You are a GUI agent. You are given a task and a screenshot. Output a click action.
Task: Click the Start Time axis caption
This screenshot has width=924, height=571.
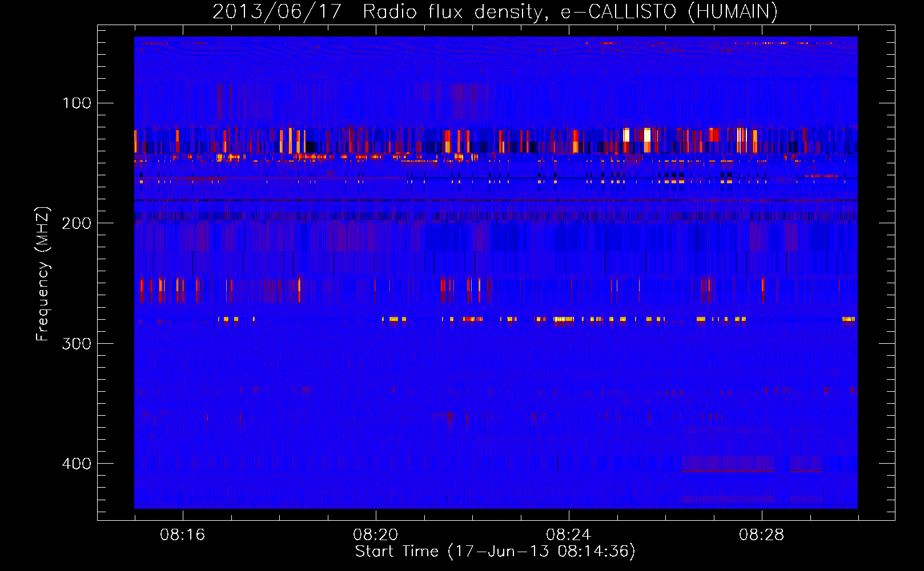tap(495, 552)
